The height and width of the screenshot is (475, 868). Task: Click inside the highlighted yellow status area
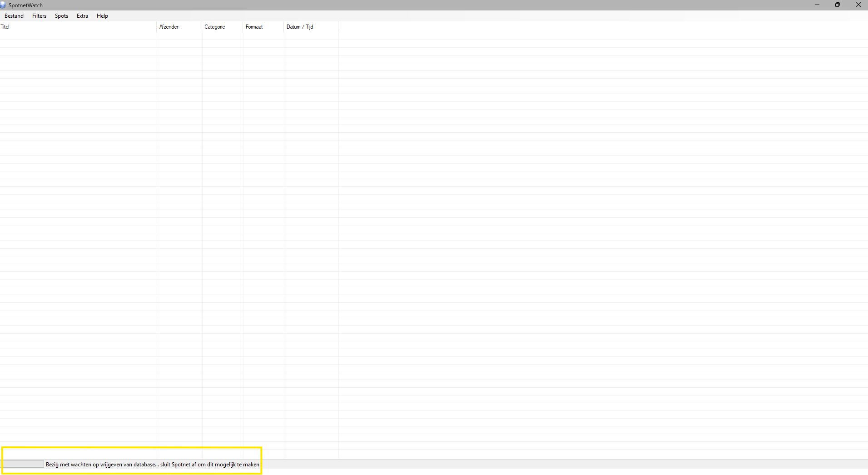tap(132, 461)
